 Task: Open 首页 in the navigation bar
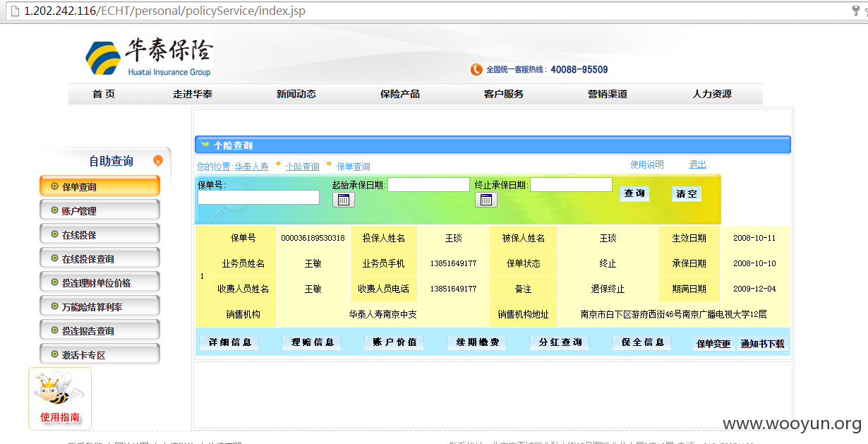tap(104, 94)
